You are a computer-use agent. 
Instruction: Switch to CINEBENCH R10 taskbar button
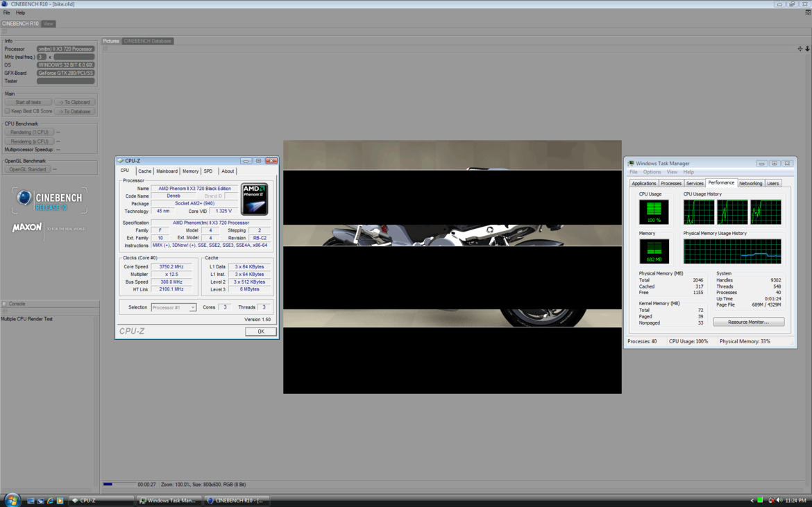[x=237, y=501]
